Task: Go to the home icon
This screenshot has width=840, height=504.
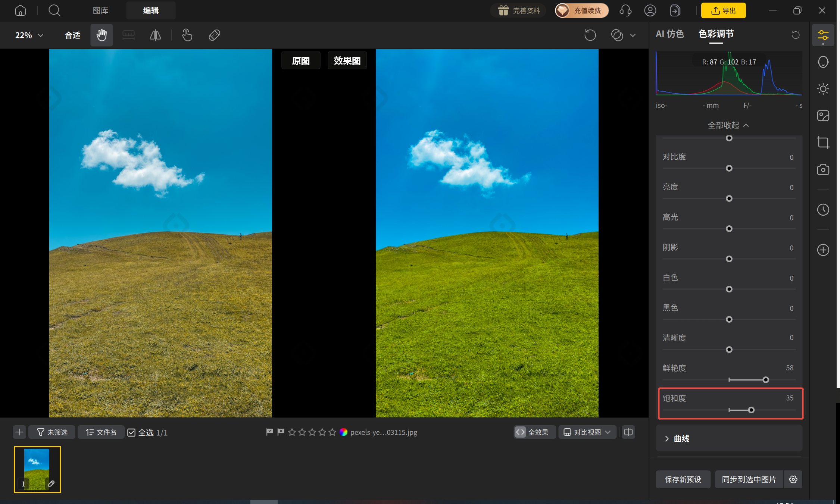Action: 21,10
